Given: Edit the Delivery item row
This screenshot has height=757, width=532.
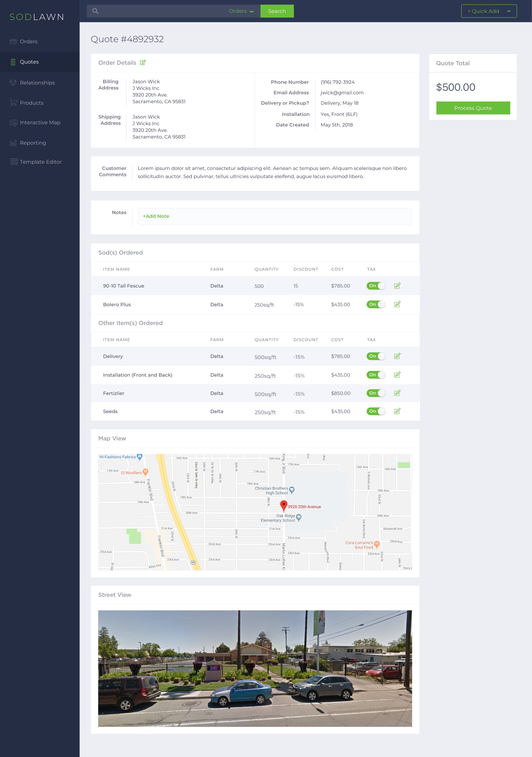Looking at the screenshot, I should click(x=397, y=356).
